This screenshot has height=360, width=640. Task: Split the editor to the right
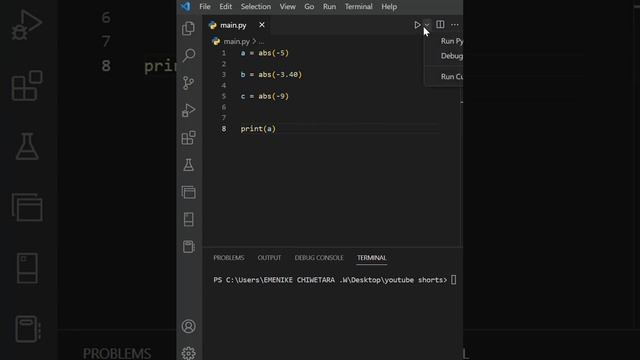440,24
